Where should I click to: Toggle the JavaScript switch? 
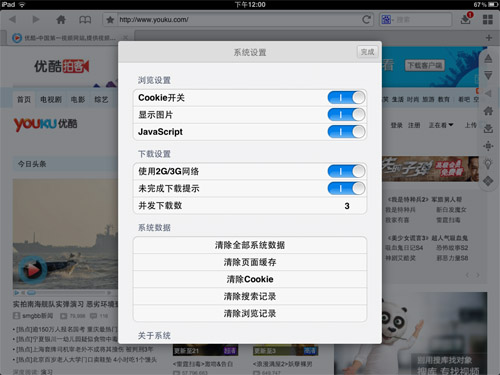point(346,132)
